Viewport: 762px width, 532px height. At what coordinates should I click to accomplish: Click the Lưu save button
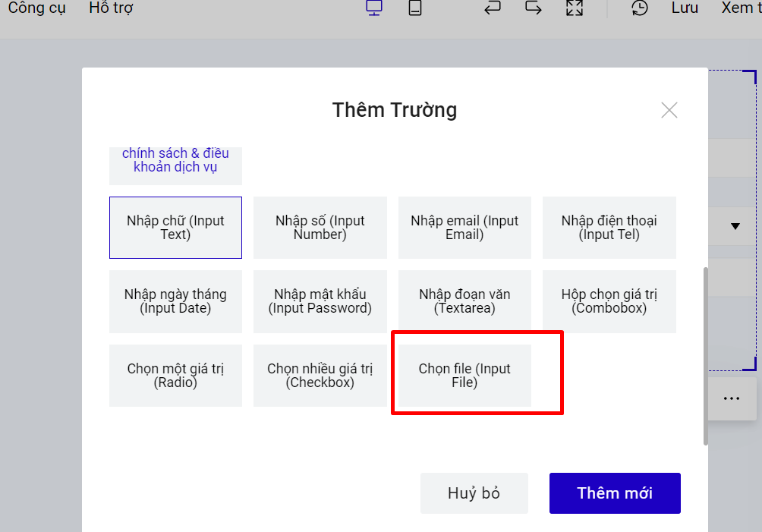[x=685, y=8]
